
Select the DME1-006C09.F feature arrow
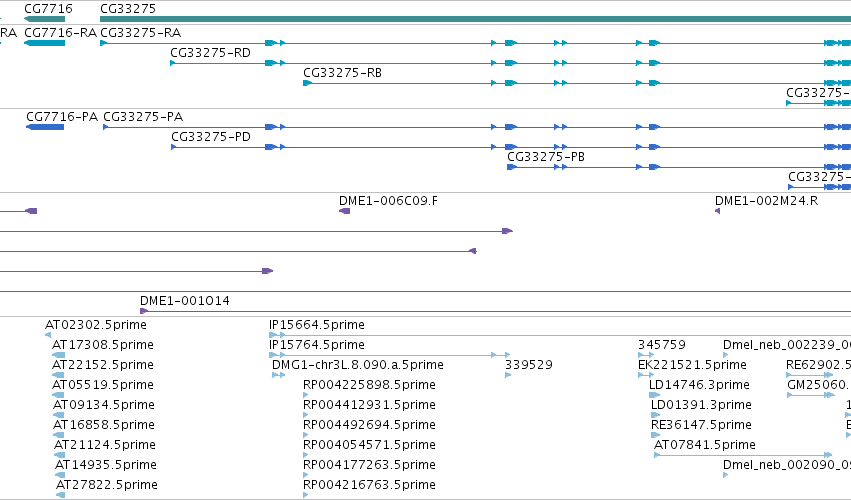pos(345,211)
